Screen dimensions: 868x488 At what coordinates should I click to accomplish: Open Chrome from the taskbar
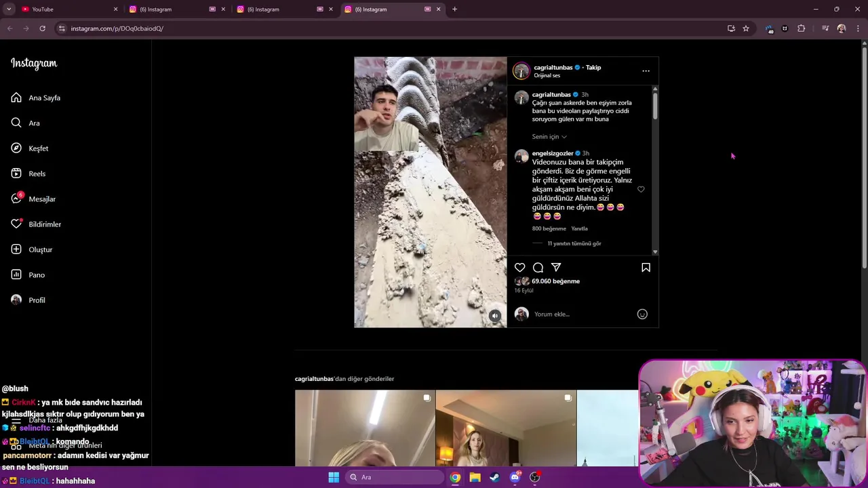[455, 477]
